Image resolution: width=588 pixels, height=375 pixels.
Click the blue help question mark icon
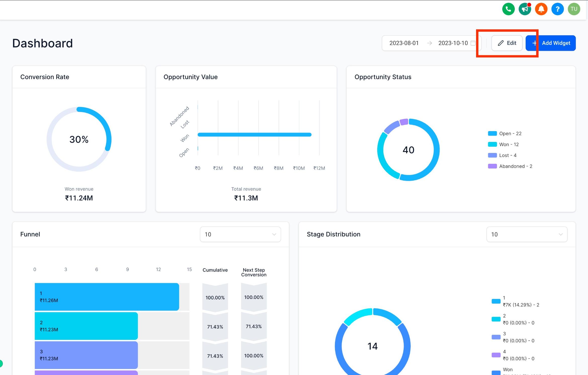pyautogui.click(x=557, y=9)
